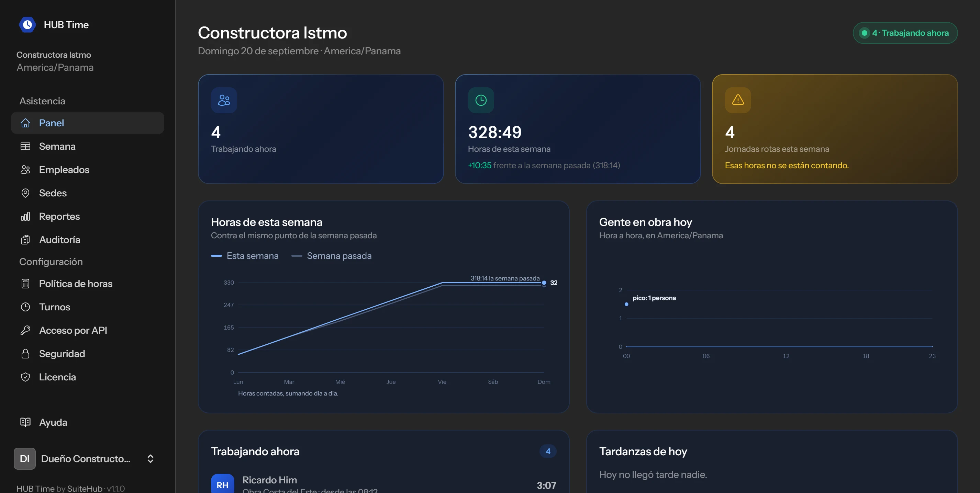The image size is (980, 493).
Task: Click the count badge 4 in Trabajando ahora list
Action: (548, 451)
